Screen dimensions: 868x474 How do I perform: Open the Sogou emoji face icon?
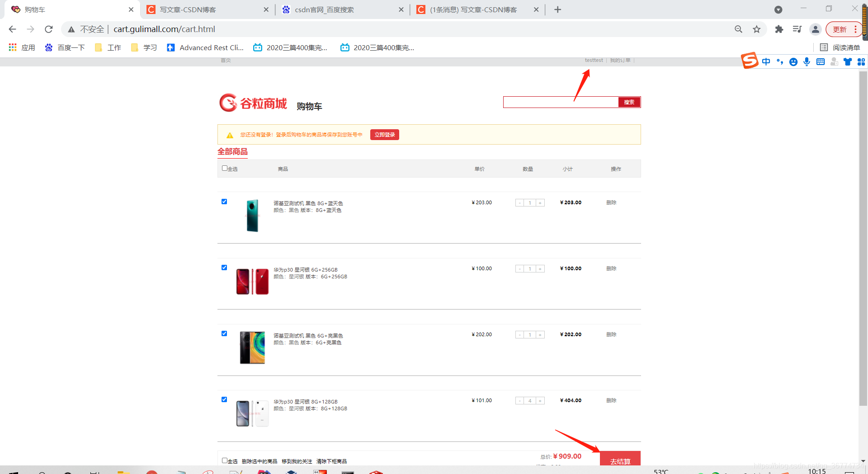793,62
